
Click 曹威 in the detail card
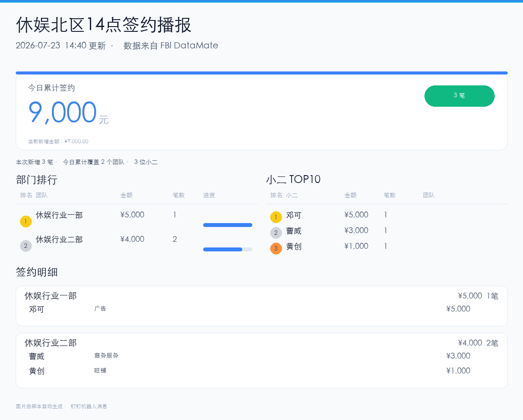[x=37, y=356]
